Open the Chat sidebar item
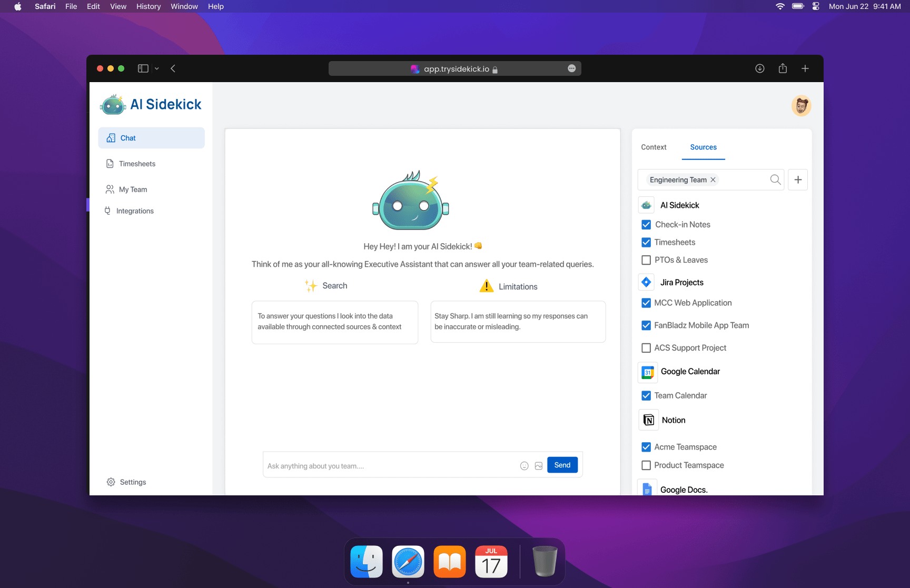 point(151,138)
